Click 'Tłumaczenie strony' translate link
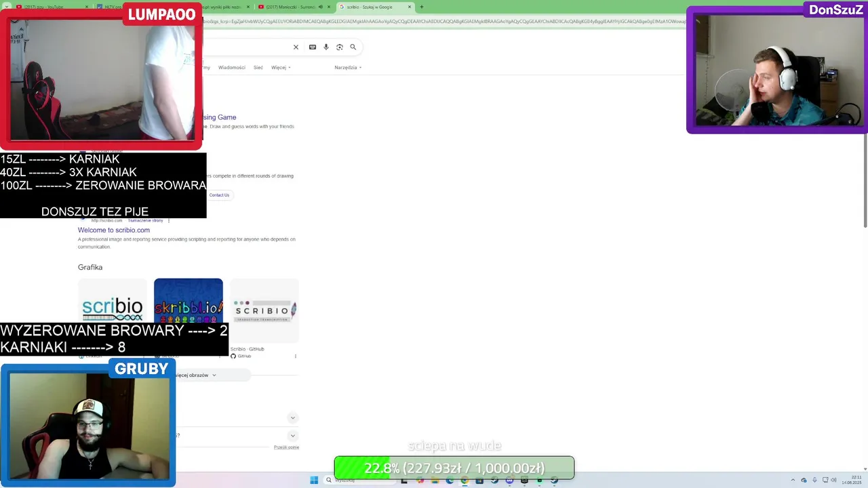This screenshot has width=868, height=488. coord(145,220)
